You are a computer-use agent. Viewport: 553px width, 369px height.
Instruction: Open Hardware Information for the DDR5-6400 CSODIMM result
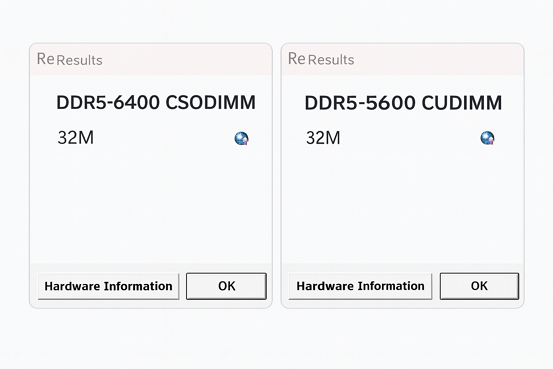108,286
